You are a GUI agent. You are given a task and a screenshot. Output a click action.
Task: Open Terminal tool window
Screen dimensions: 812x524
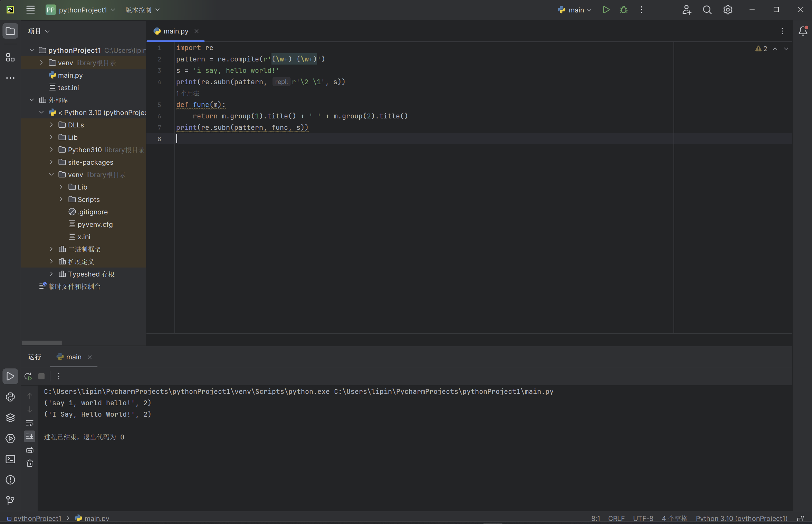click(10, 459)
